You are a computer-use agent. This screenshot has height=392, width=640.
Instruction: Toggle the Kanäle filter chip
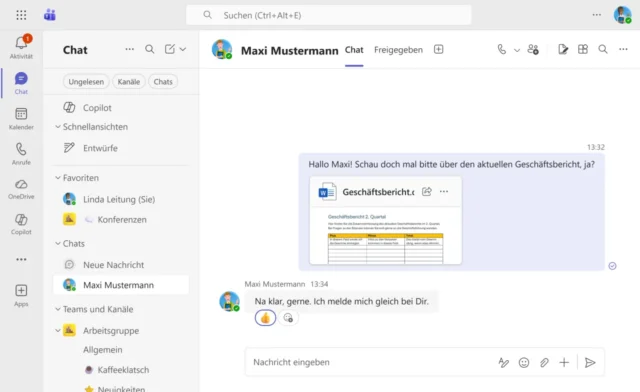coord(129,82)
